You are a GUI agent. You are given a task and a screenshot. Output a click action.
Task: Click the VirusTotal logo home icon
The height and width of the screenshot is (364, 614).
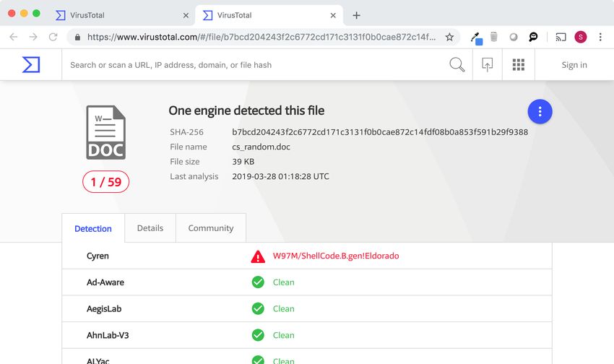[31, 64]
